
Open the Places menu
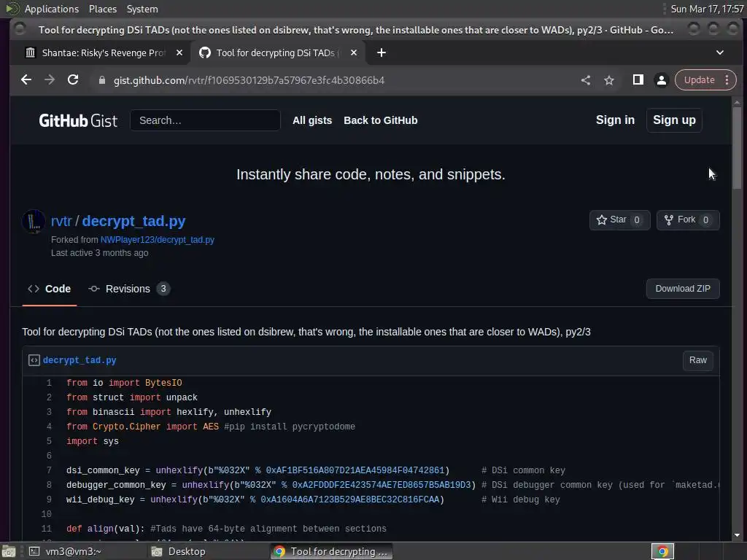pyautogui.click(x=103, y=9)
